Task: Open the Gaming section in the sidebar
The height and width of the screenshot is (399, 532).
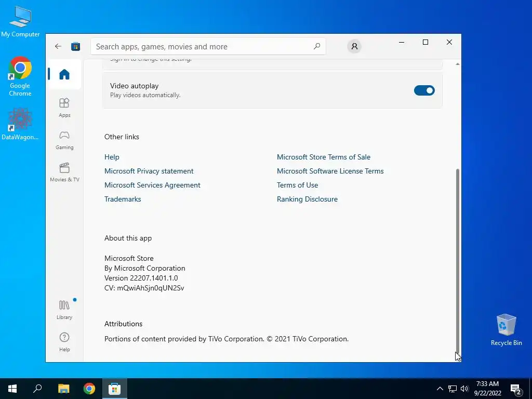Action: coord(64,140)
